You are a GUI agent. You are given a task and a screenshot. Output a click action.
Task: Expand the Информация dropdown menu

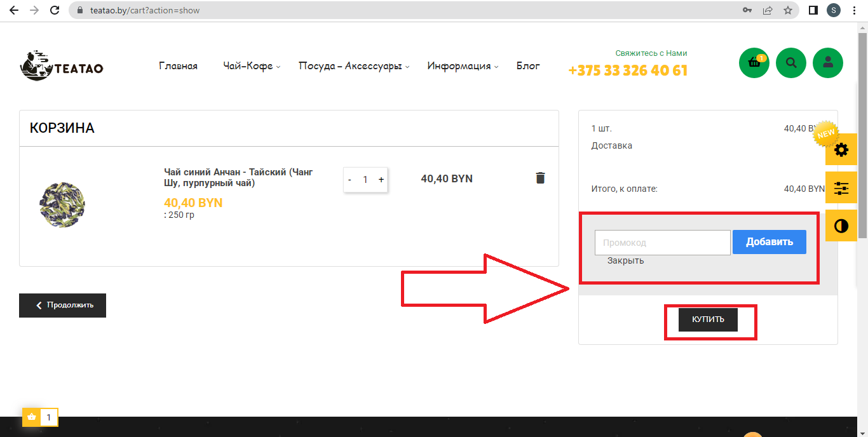[x=462, y=66]
